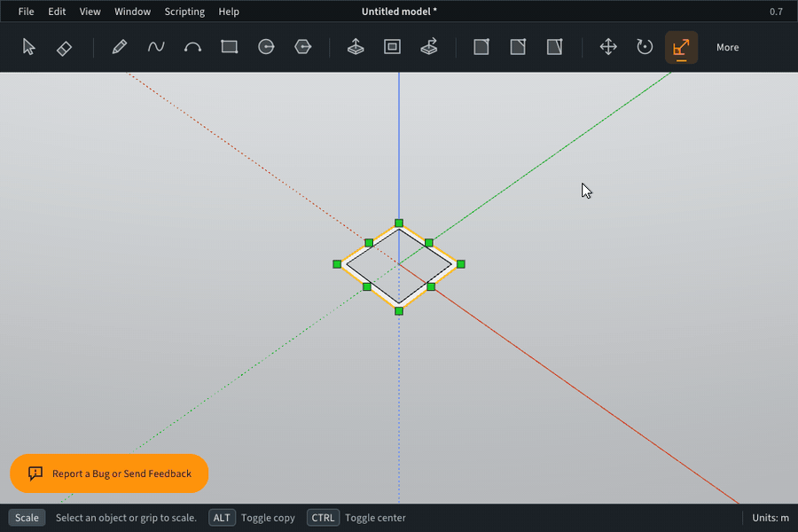The image size is (798, 532).
Task: Open the More tools menu
Action: 727,47
